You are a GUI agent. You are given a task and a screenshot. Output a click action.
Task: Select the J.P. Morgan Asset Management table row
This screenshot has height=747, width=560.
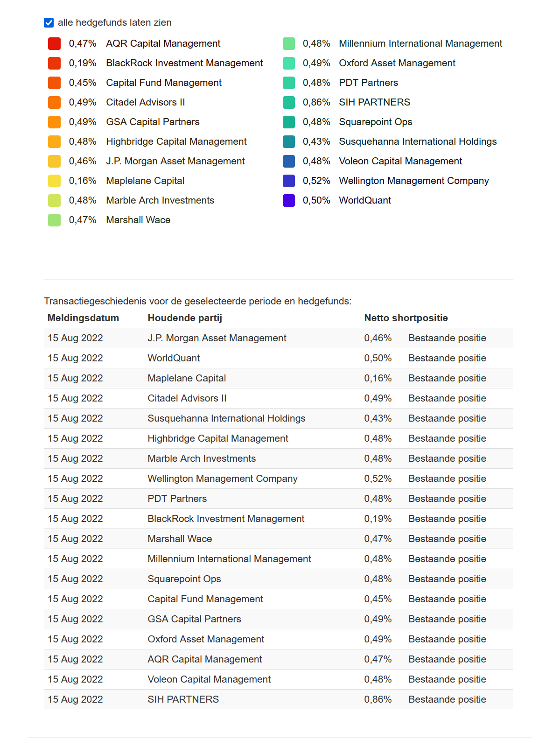pyautogui.click(x=217, y=338)
